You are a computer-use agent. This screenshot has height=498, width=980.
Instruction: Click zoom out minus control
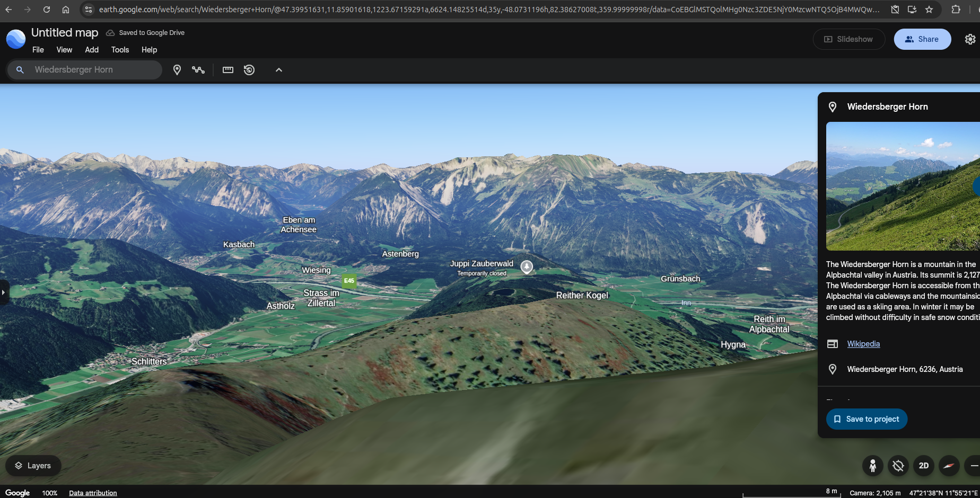pos(975,466)
